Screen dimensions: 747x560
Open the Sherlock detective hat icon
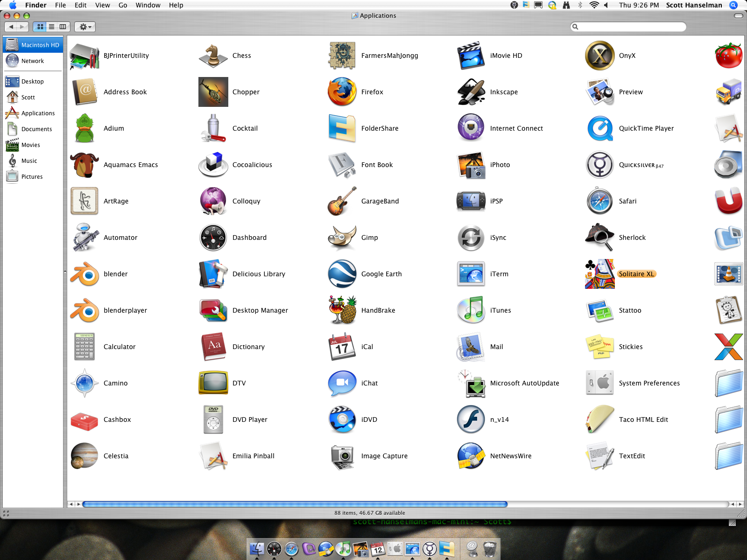[x=600, y=238]
